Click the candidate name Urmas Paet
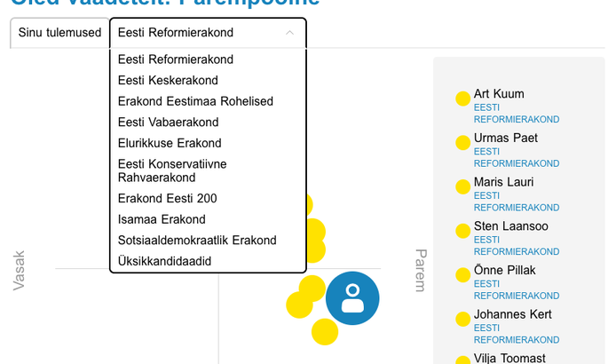The height and width of the screenshot is (364, 608). (506, 138)
